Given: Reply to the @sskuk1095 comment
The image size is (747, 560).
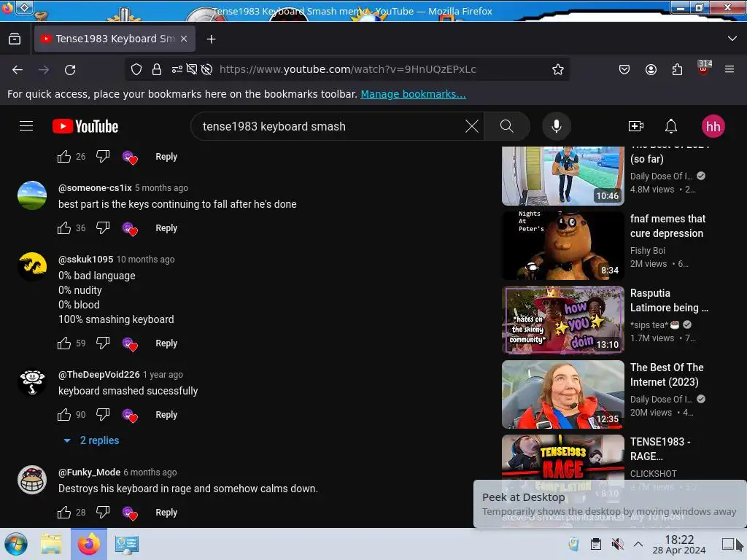Looking at the screenshot, I should pyautogui.click(x=166, y=343).
